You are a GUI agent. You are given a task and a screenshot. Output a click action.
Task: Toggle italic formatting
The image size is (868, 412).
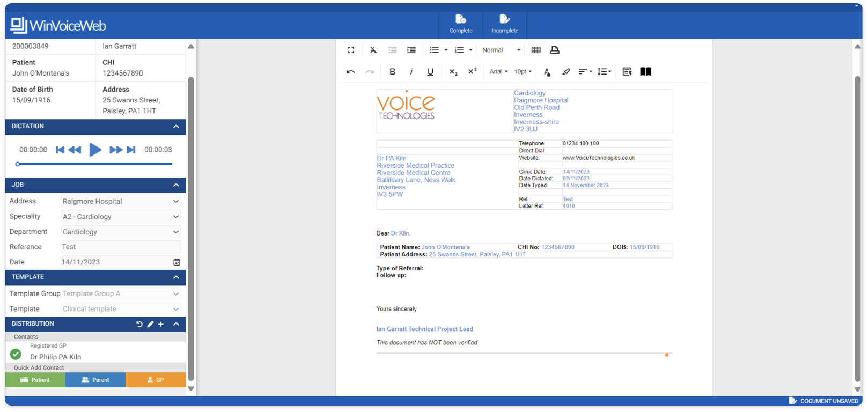411,72
